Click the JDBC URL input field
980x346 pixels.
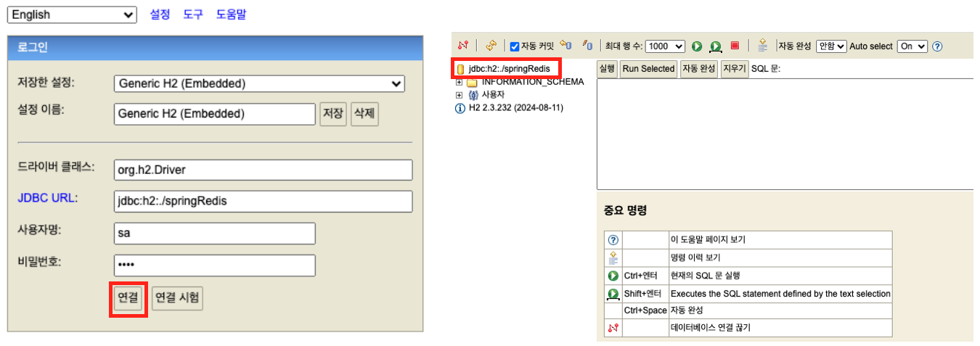pyautogui.click(x=264, y=201)
